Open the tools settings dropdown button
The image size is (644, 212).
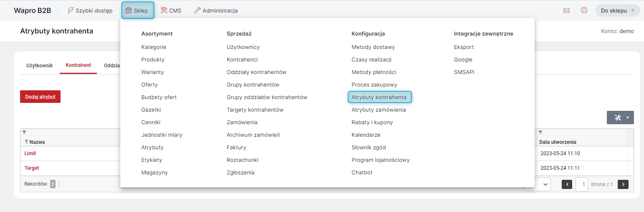[620, 117]
